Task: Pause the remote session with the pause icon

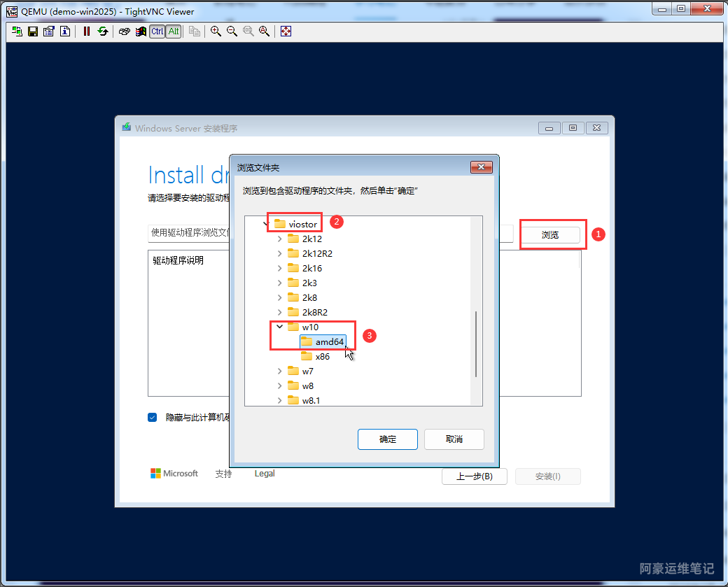Action: coord(87,31)
